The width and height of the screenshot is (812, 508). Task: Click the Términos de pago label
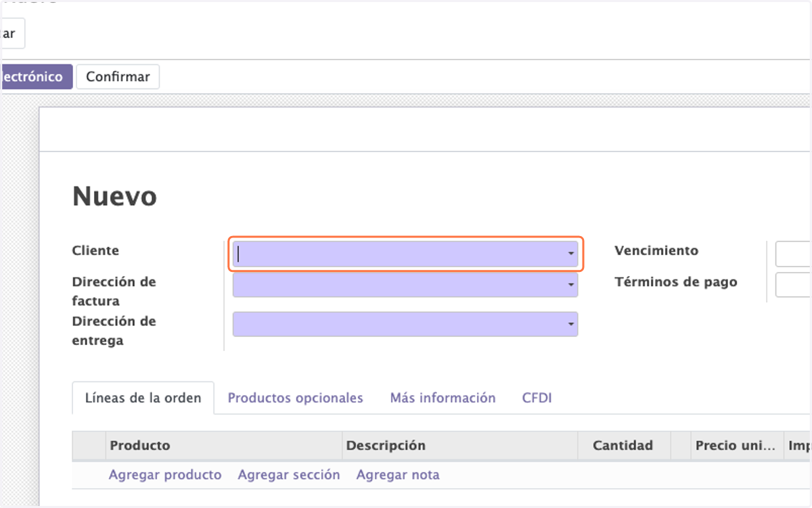pos(676,282)
